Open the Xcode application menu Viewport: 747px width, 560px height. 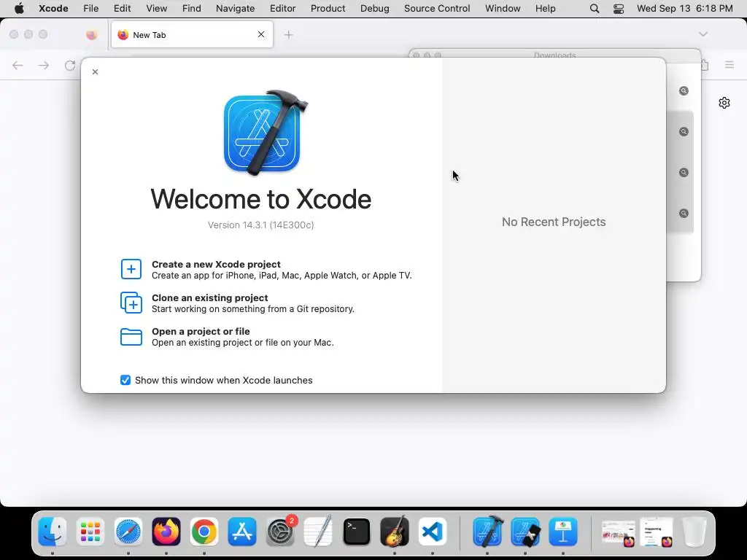(53, 9)
